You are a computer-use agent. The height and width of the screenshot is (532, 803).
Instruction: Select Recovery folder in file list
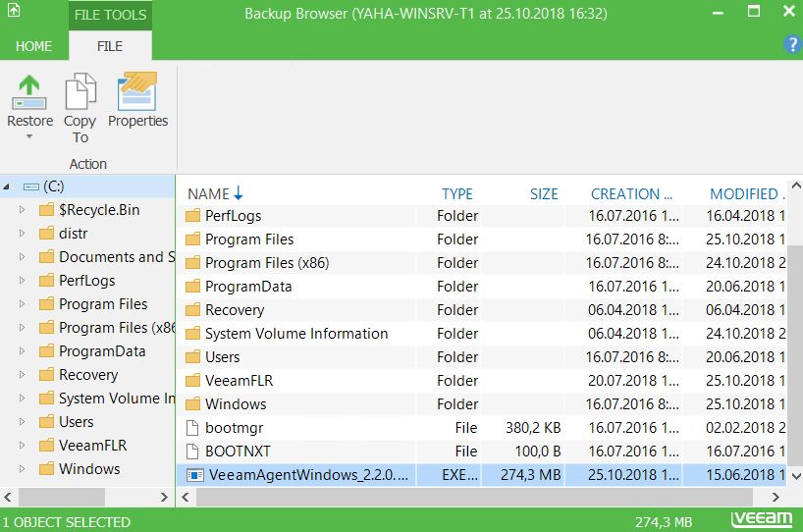(481, 310)
